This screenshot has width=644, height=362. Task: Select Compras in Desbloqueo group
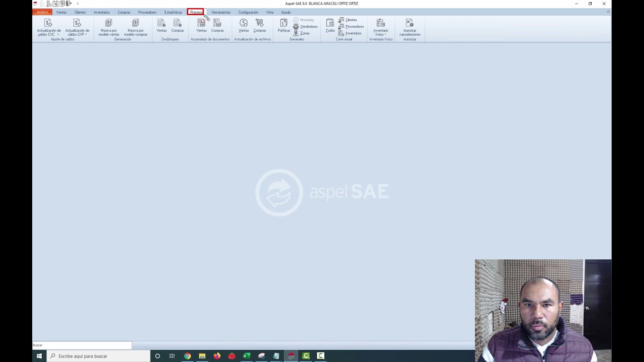pyautogui.click(x=178, y=26)
